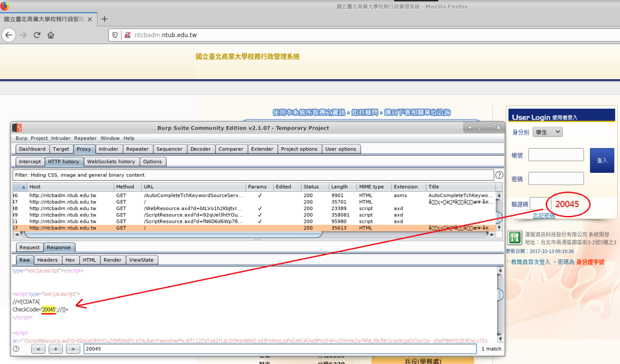620x364 pixels.
Task: Open the Repeater menu in menu bar
Action: pyautogui.click(x=85, y=138)
